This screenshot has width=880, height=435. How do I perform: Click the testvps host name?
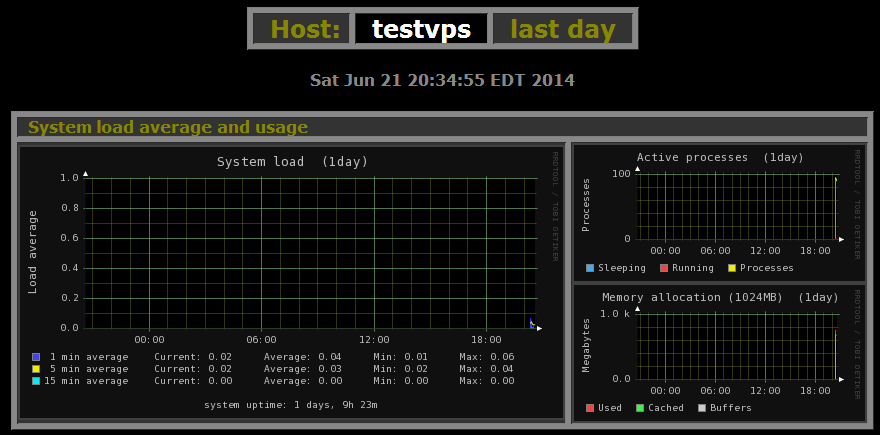(x=421, y=29)
